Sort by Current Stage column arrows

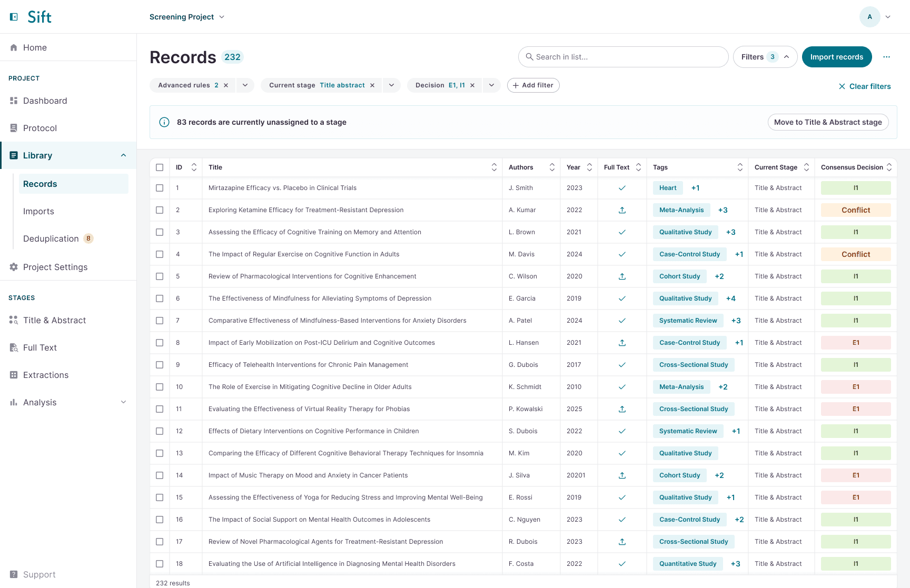pos(806,167)
